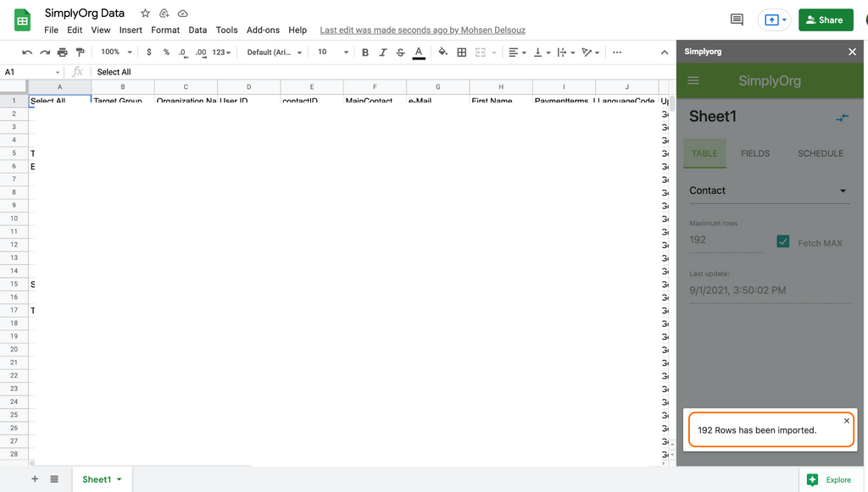Click the Maximum rows field

pos(726,240)
